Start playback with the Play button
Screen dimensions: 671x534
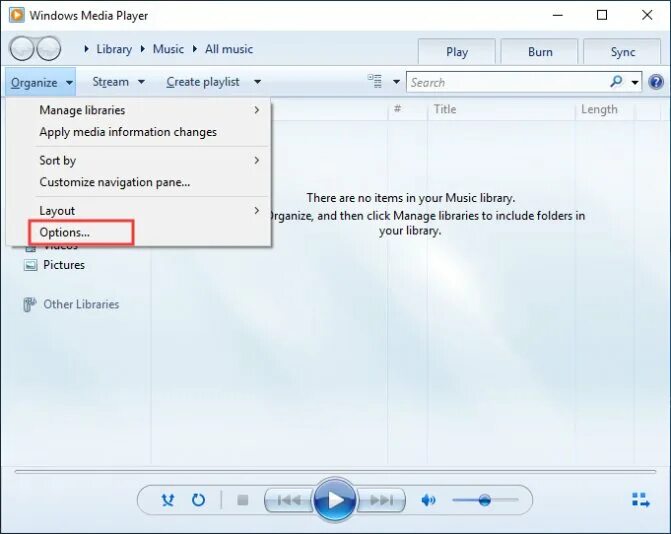click(335, 499)
